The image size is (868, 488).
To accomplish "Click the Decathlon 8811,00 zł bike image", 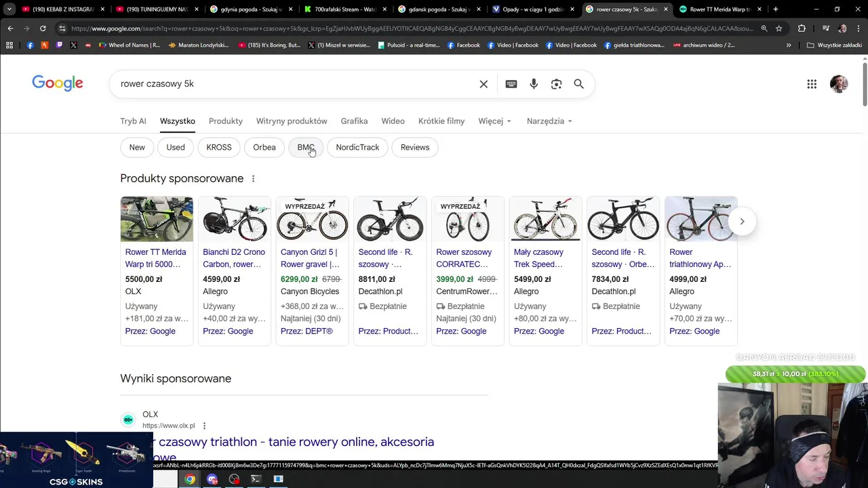I will coord(390,219).
